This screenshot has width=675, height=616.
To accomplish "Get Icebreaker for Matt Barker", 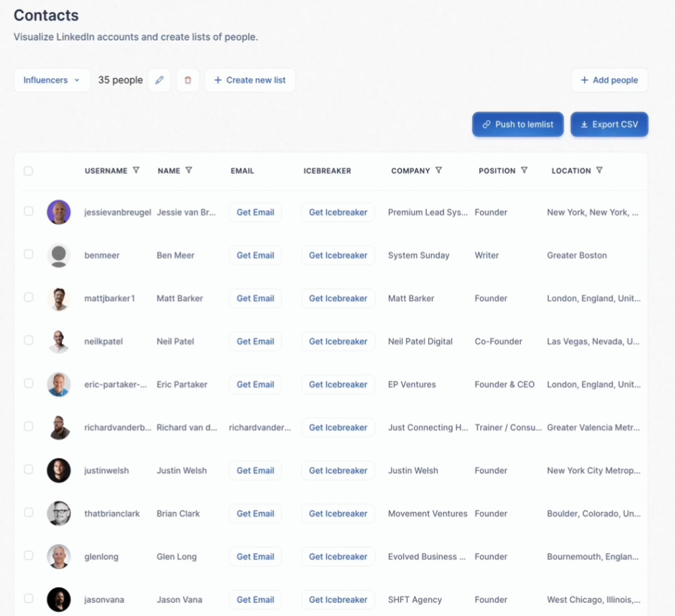I will [x=338, y=298].
